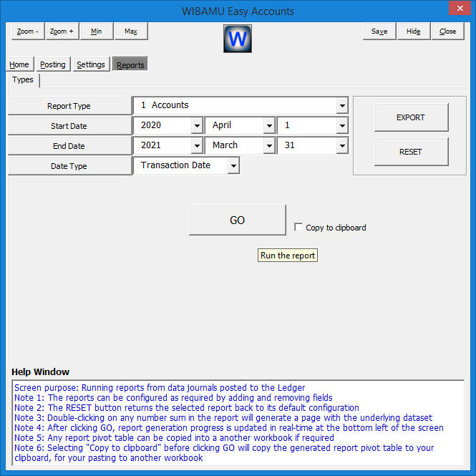
Task: Expand the Start Date month dropdown showing April
Action: pyautogui.click(x=269, y=126)
